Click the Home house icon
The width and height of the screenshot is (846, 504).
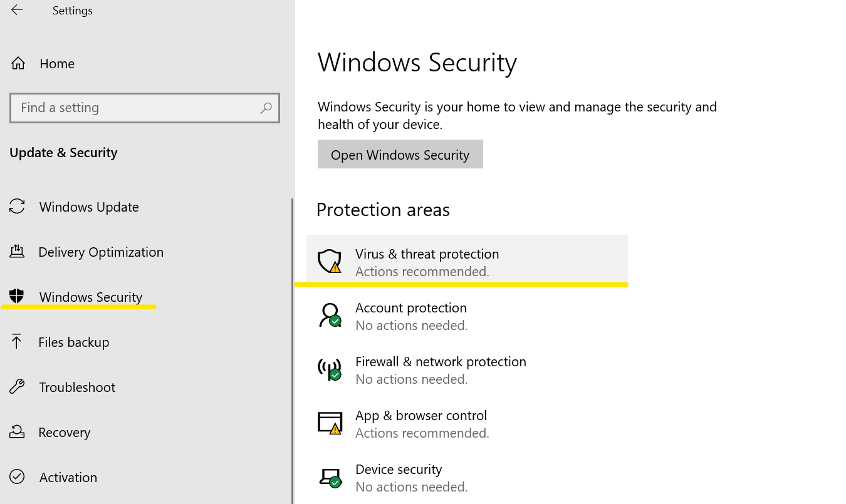tap(18, 63)
